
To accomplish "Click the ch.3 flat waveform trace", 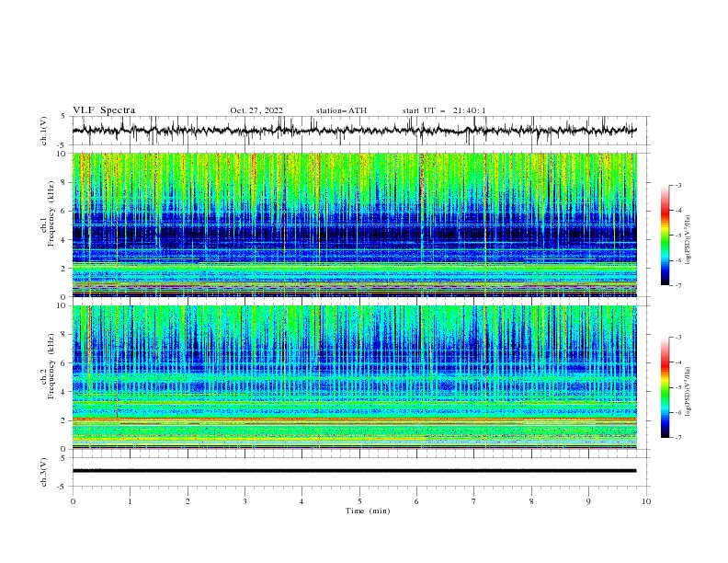I will [355, 471].
